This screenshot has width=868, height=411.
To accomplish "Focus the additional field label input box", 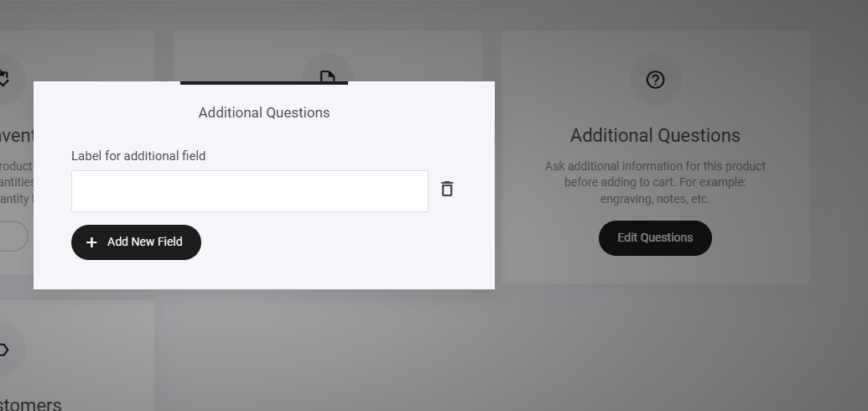I will pos(249,191).
